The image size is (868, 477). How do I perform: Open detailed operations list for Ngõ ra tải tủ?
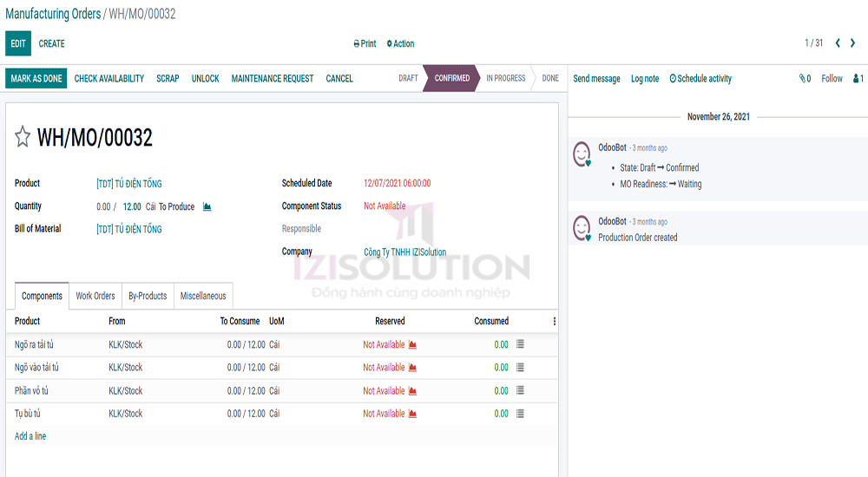[520, 344]
